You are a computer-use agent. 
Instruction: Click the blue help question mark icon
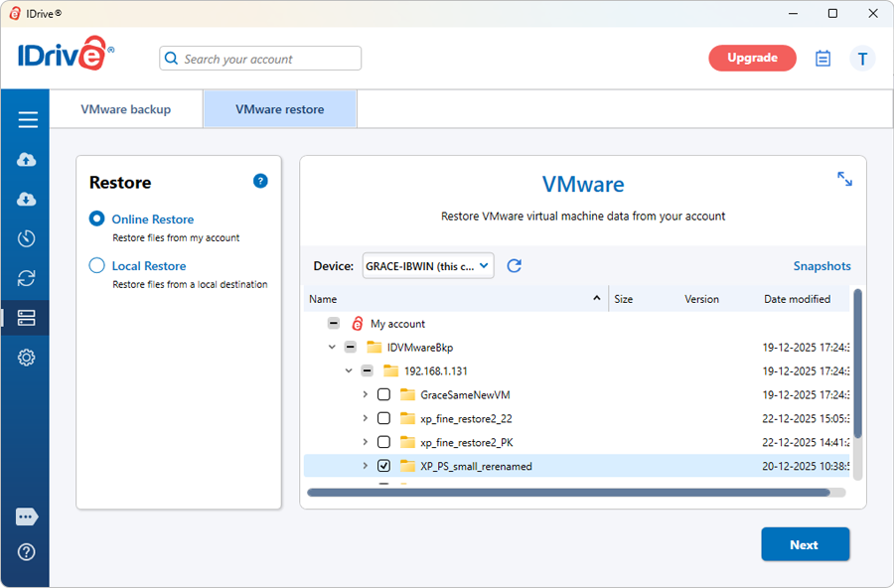coord(260,181)
